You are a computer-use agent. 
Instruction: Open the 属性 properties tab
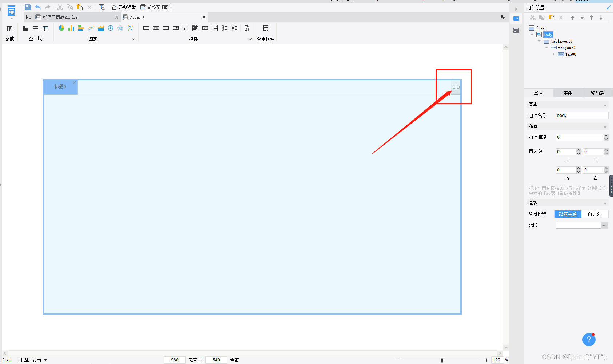click(x=538, y=93)
